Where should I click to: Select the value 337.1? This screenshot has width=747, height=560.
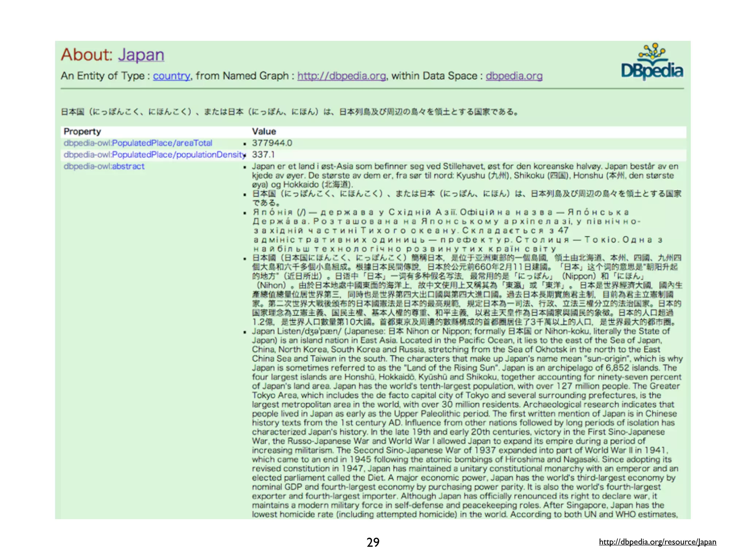tap(263, 155)
